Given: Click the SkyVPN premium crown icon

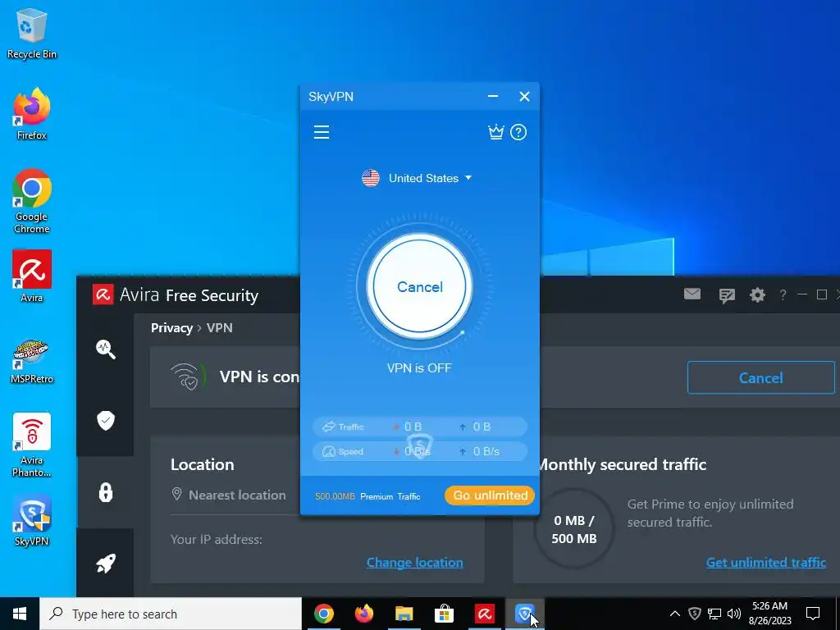Looking at the screenshot, I should click(496, 132).
